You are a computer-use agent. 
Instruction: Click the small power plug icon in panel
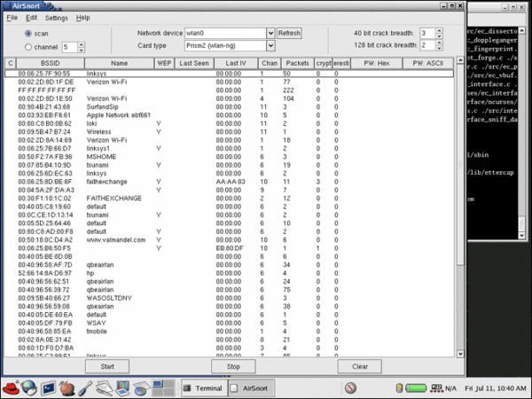click(399, 387)
